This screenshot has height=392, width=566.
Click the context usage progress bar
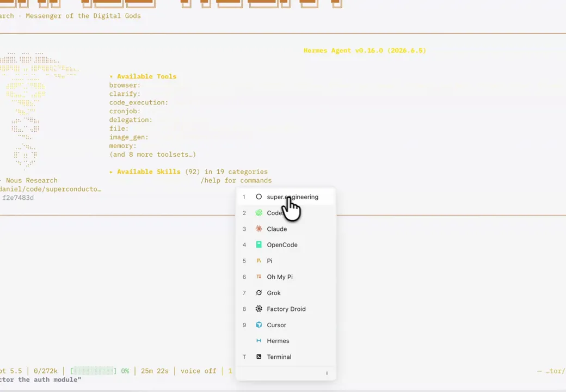coord(94,371)
